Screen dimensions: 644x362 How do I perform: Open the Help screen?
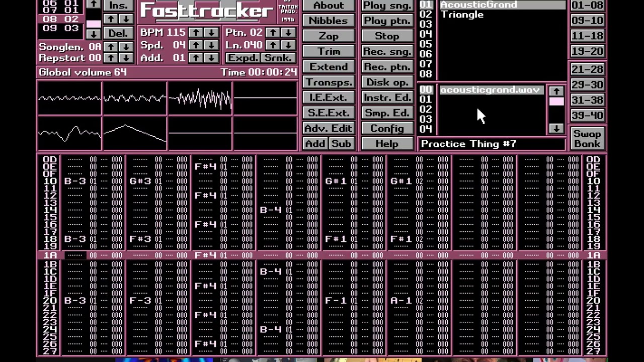(387, 144)
